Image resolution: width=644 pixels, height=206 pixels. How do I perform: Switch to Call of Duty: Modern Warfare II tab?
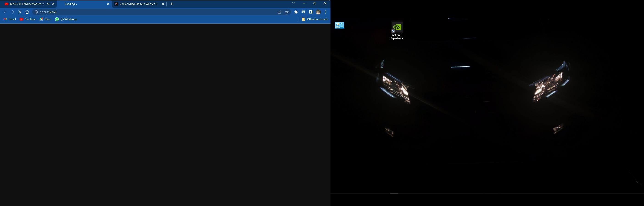137,4
